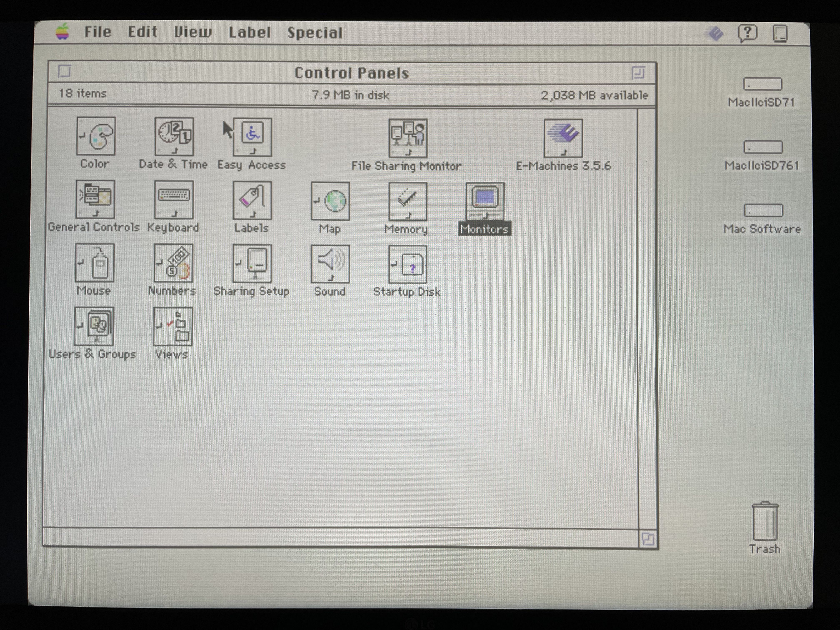
Task: Select the Memory control panel icon
Action: (407, 202)
